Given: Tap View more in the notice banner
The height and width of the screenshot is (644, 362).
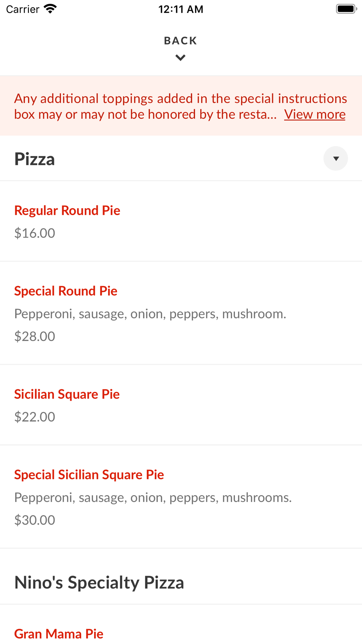Looking at the screenshot, I should coord(314,114).
